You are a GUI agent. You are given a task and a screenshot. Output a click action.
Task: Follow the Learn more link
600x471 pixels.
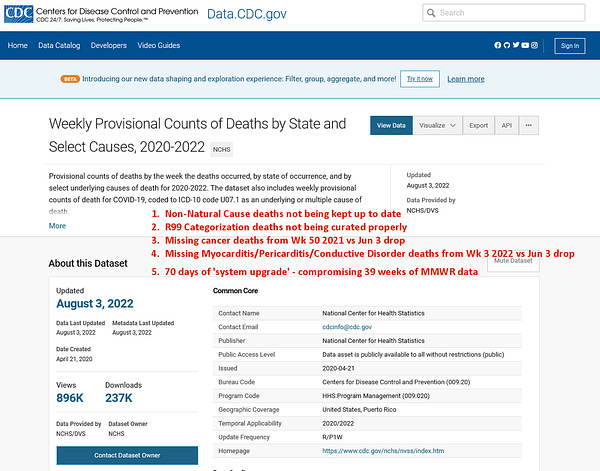(x=466, y=79)
